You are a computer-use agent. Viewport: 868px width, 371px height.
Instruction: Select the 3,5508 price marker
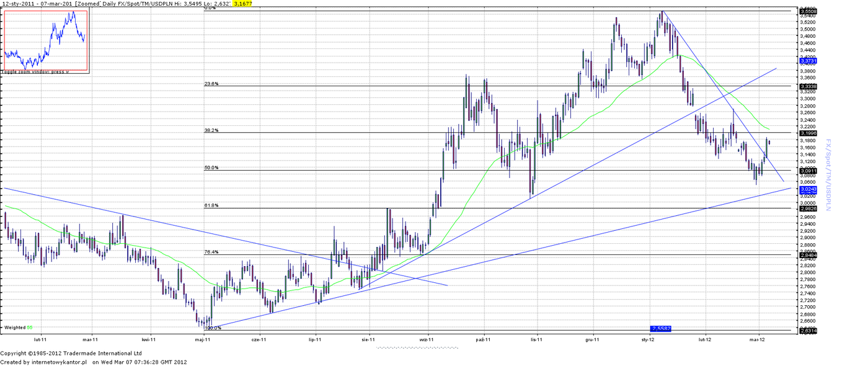point(808,11)
